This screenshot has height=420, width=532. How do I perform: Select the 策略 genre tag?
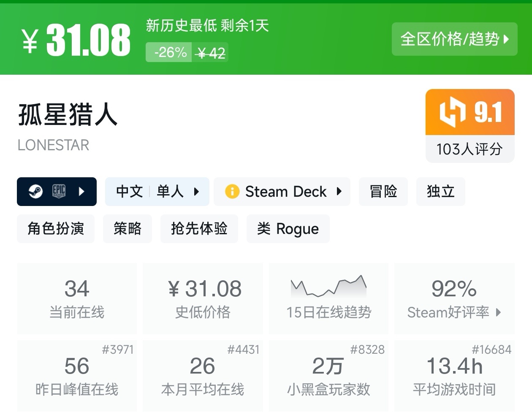coord(127,229)
